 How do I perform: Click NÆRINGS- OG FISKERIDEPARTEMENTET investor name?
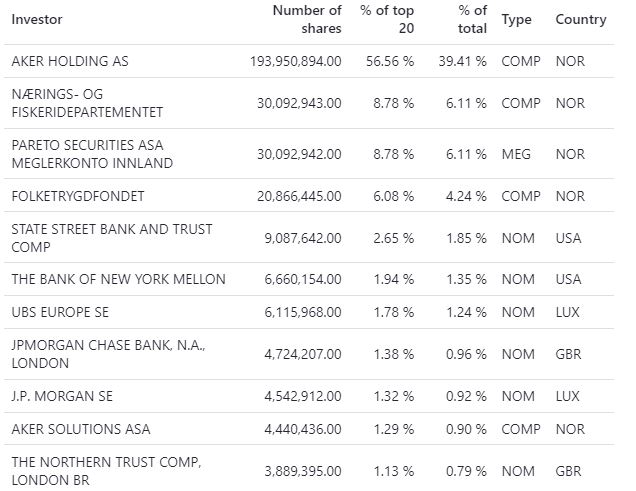click(87, 103)
